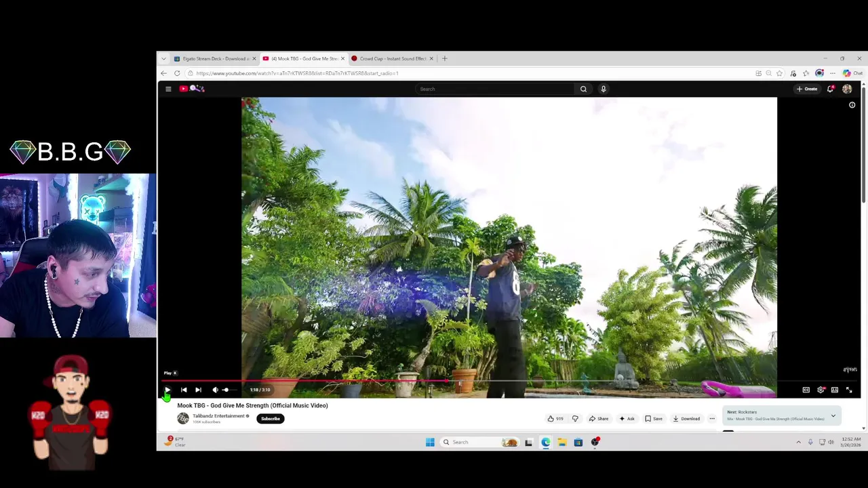This screenshot has height=488, width=868.
Task: Add this page to favorites star
Action: point(780,73)
